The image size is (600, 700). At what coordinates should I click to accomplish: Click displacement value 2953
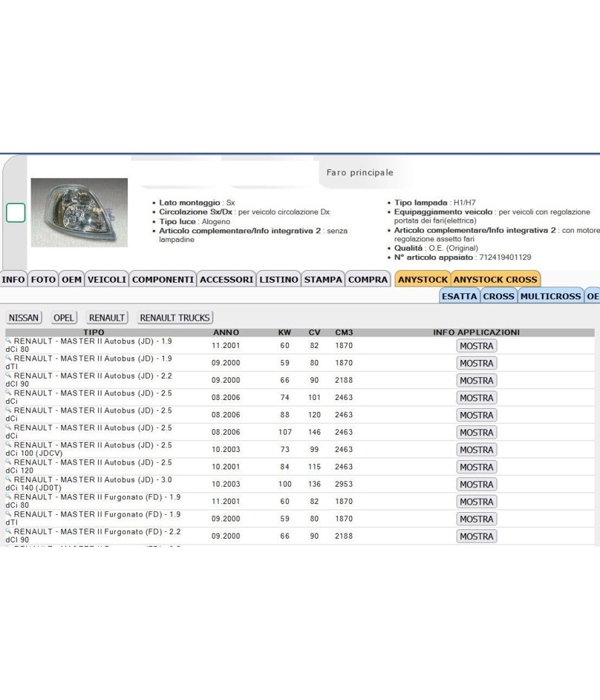(x=344, y=485)
